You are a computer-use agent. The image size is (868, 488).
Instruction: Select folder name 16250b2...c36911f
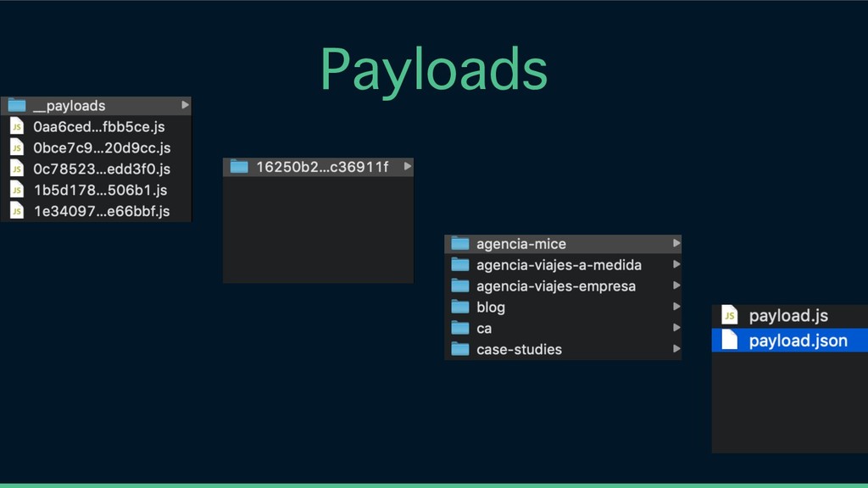pyautogui.click(x=322, y=167)
